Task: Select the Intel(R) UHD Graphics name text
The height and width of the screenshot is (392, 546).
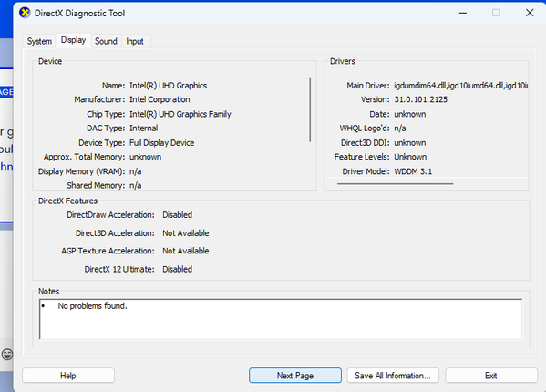Action: [169, 86]
